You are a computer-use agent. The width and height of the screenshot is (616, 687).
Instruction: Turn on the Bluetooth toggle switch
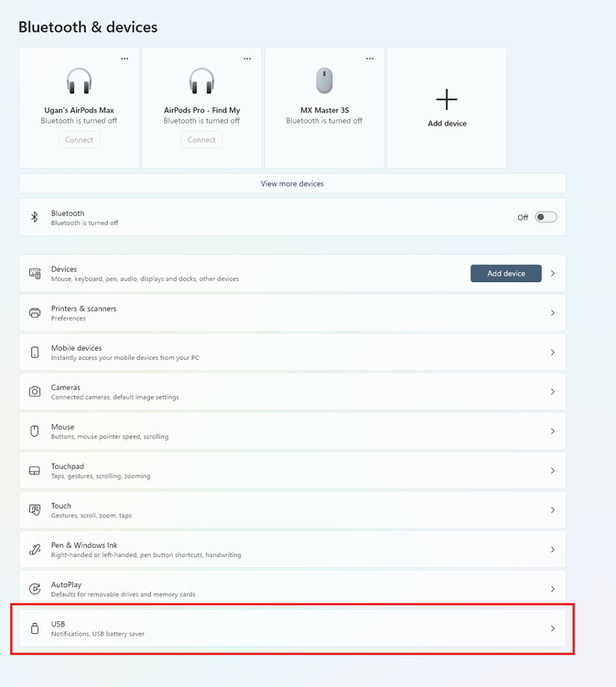point(546,217)
